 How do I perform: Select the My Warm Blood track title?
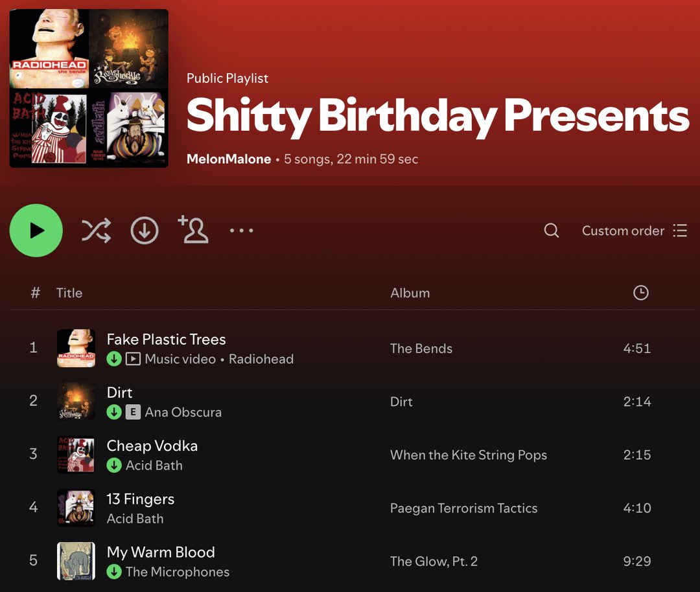[x=161, y=552]
